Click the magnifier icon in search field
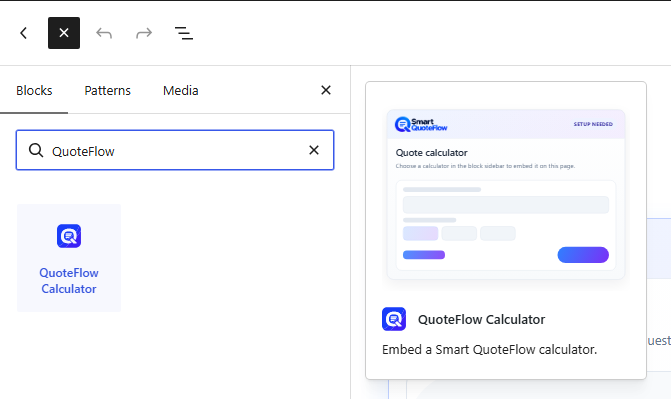This screenshot has height=399, width=671. point(36,150)
